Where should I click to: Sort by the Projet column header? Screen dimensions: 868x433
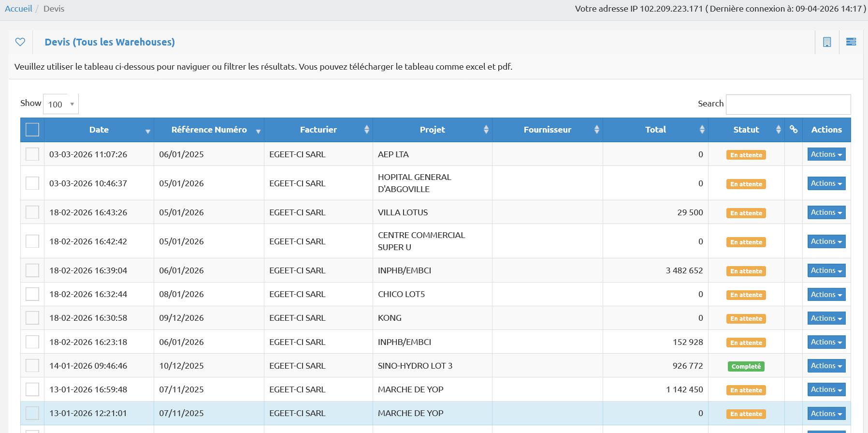(x=432, y=130)
